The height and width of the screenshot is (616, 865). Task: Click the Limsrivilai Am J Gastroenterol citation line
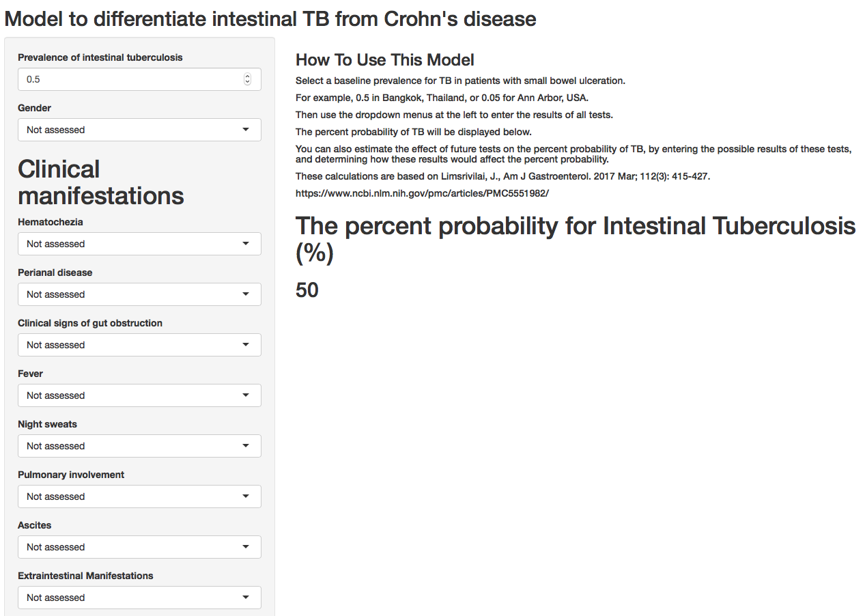pyautogui.click(x=502, y=176)
